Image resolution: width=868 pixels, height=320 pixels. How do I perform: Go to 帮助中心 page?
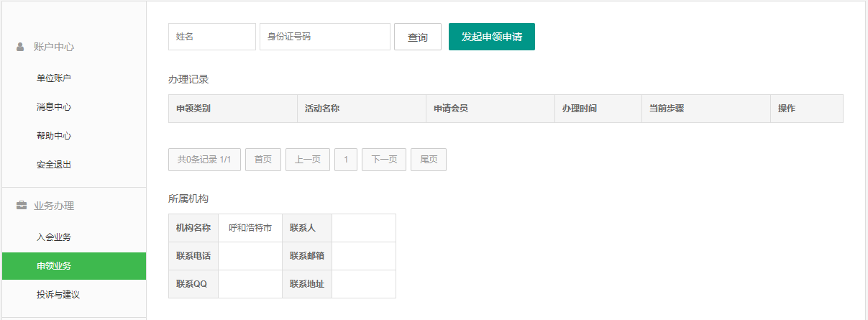pyautogui.click(x=54, y=136)
